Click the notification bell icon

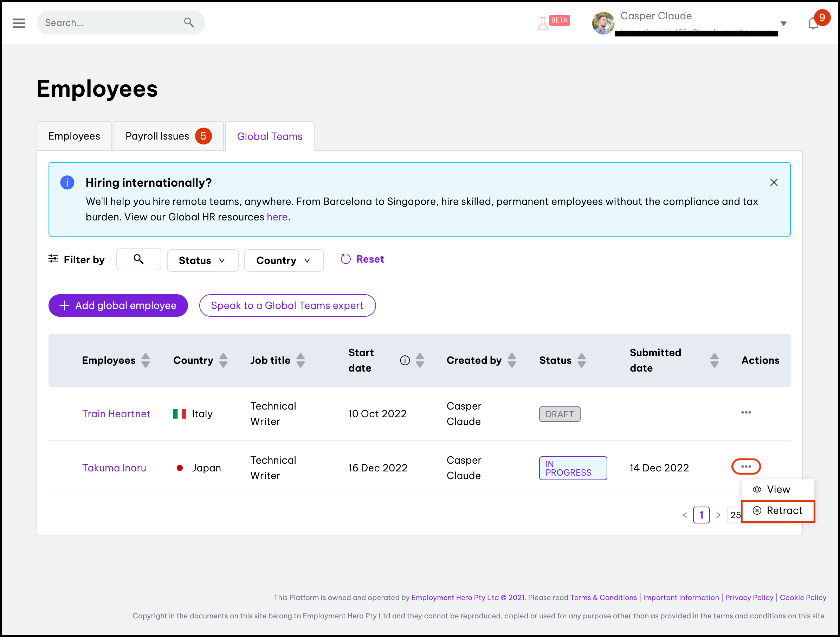(x=813, y=24)
